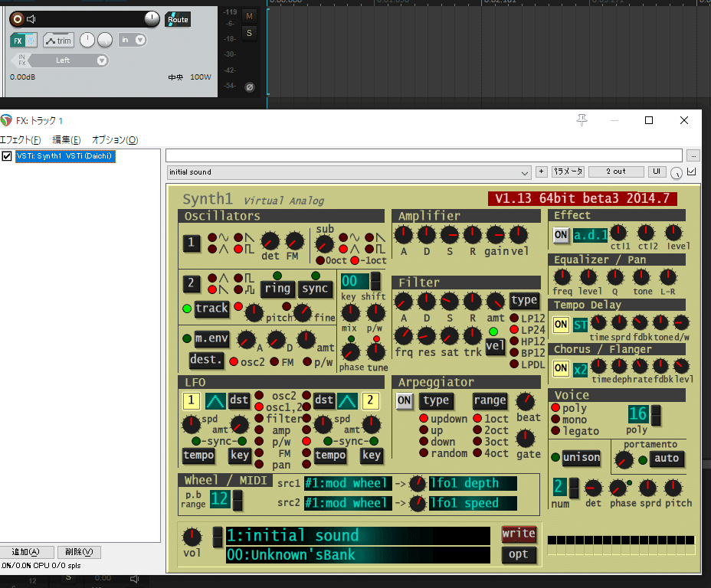The width and height of the screenshot is (711, 588).
Task: Toggle oscillator sync button
Action: pyautogui.click(x=315, y=289)
